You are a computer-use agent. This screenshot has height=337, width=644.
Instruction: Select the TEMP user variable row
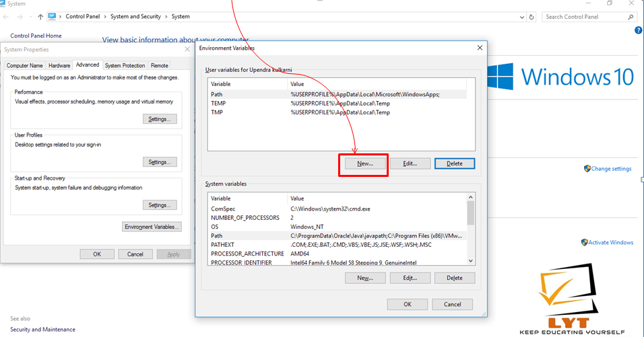tap(337, 104)
